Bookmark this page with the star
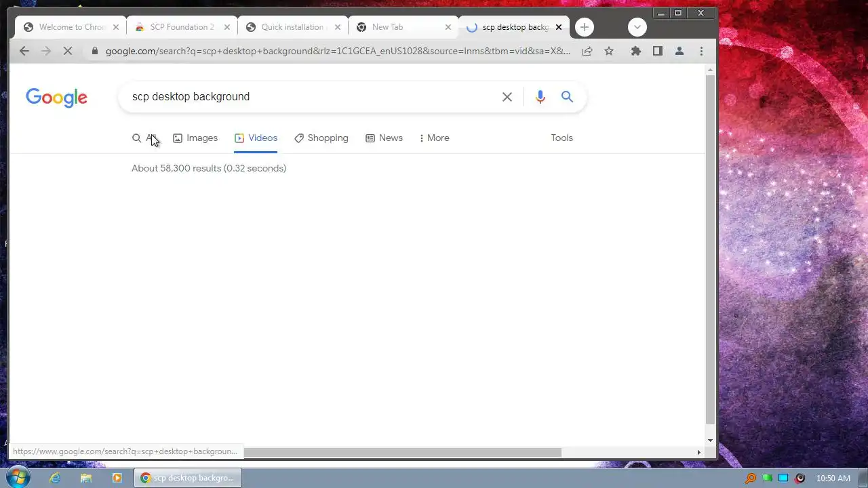Screen dimensions: 868x488 [x=609, y=51]
